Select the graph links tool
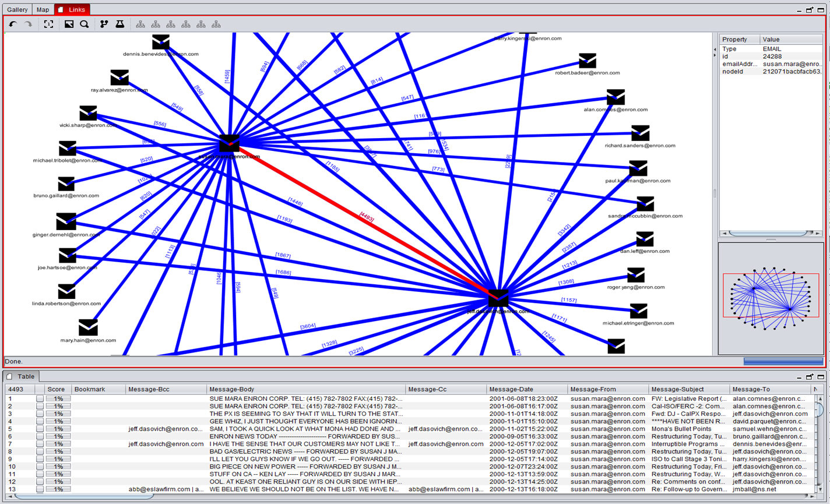This screenshot has width=830, height=504. point(105,24)
